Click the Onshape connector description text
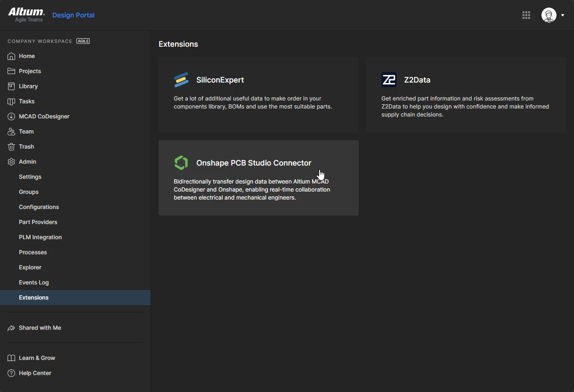 (x=252, y=190)
